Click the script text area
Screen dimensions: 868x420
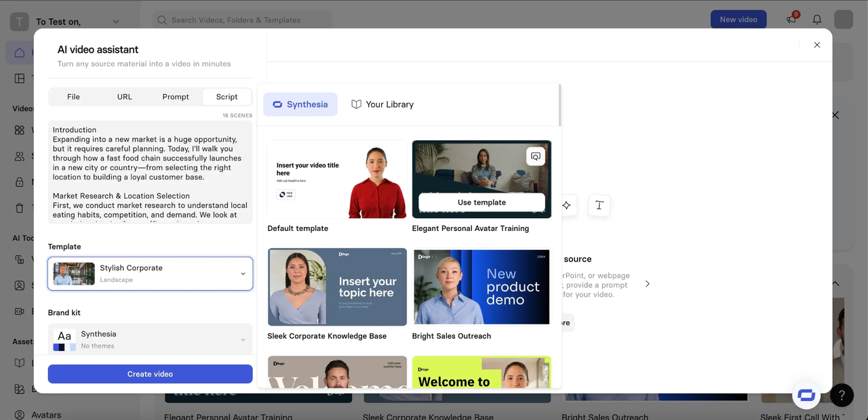coord(150,172)
